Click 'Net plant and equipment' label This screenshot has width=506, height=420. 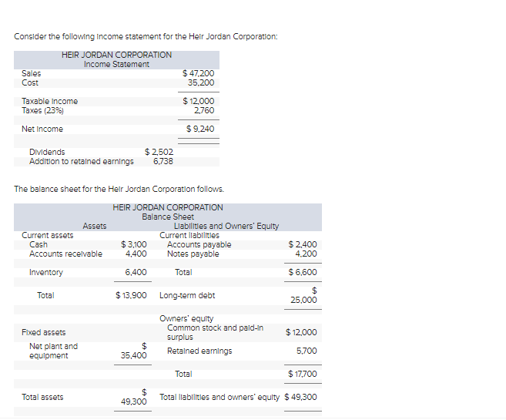pos(54,351)
